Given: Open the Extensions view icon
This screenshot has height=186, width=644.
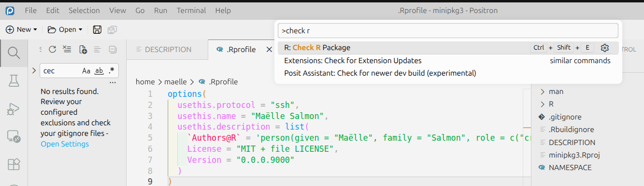Looking at the screenshot, I should coord(14,165).
